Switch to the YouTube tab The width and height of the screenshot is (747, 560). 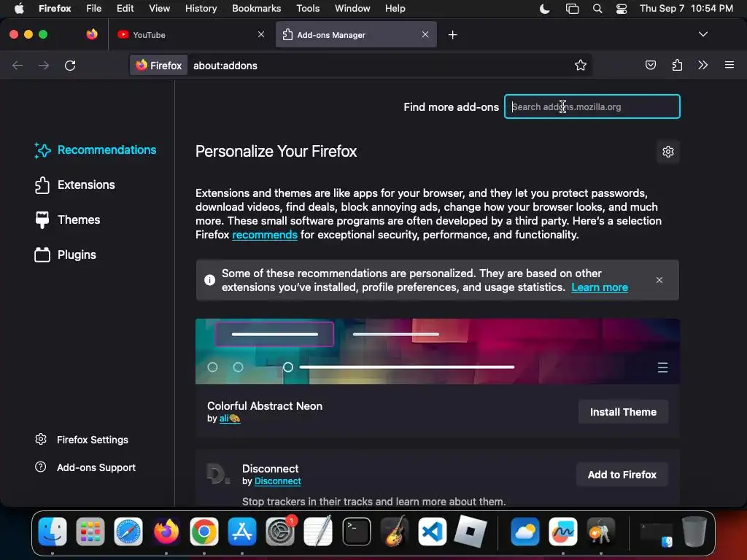pos(190,35)
